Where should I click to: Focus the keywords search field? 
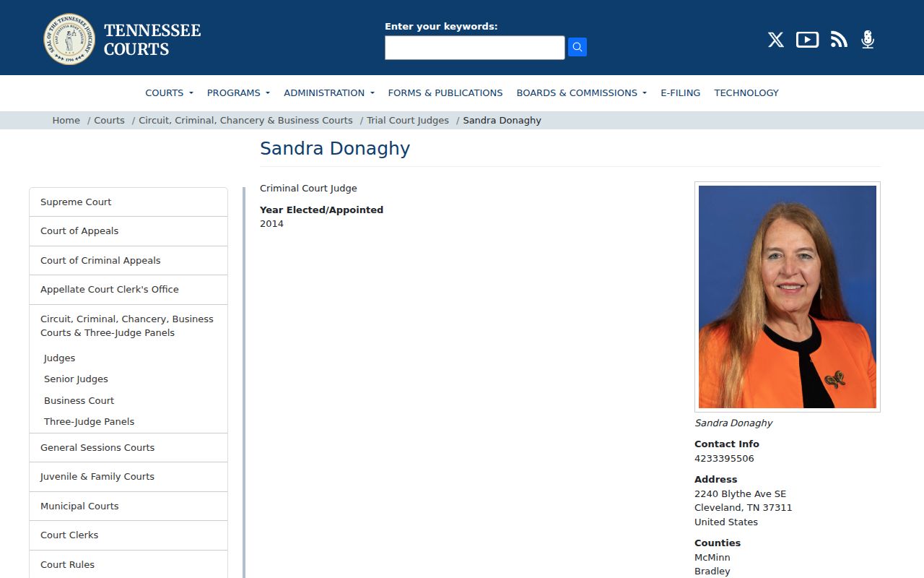point(475,48)
